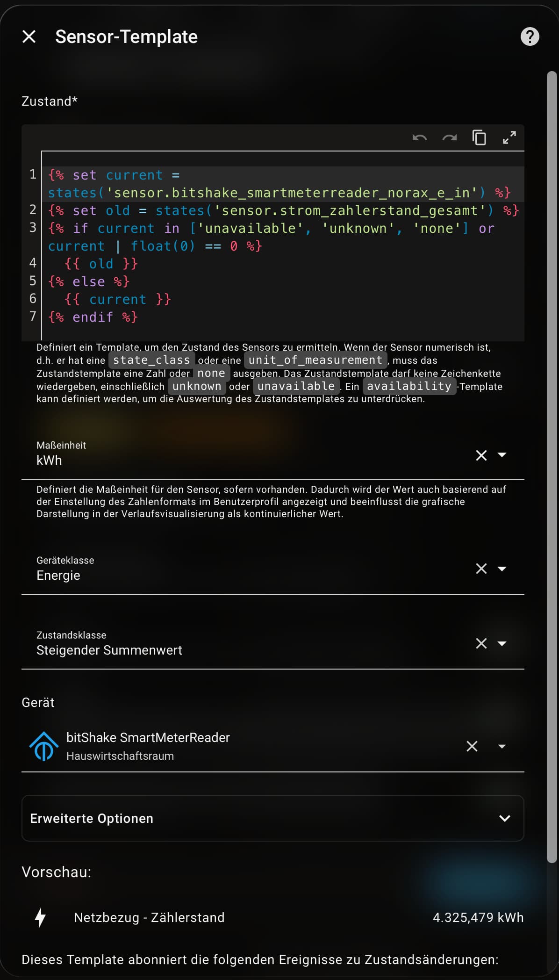This screenshot has width=559, height=980.
Task: Click the {% endif %} code line
Action: pos(93,317)
